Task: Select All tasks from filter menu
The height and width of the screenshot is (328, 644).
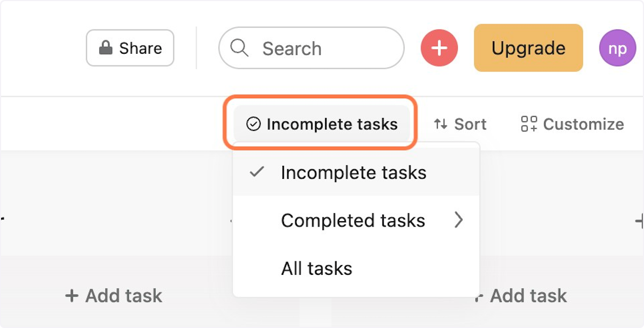Action: (317, 268)
